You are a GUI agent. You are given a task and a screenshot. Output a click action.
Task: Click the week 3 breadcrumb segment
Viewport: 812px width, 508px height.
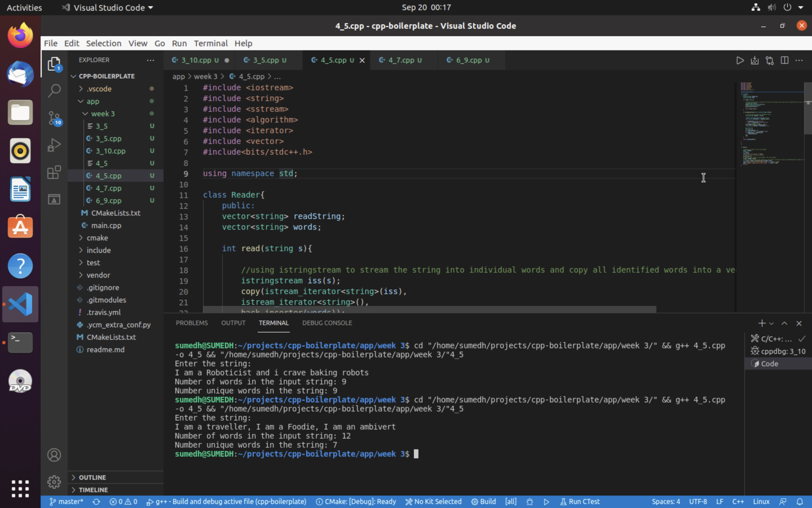pyautogui.click(x=205, y=76)
